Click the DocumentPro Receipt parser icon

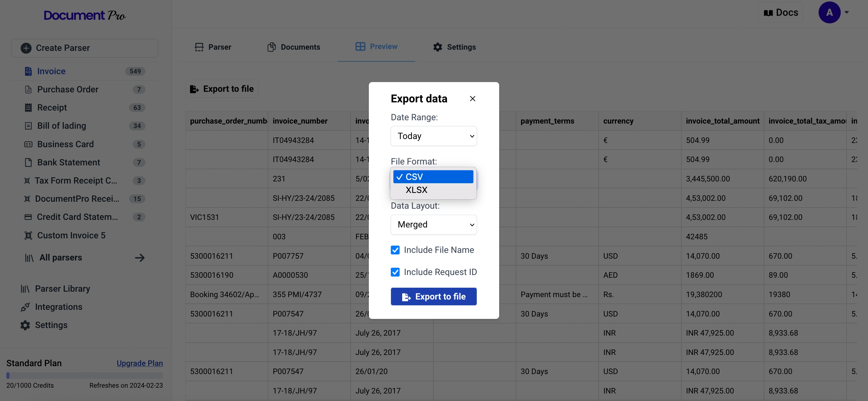tap(27, 199)
